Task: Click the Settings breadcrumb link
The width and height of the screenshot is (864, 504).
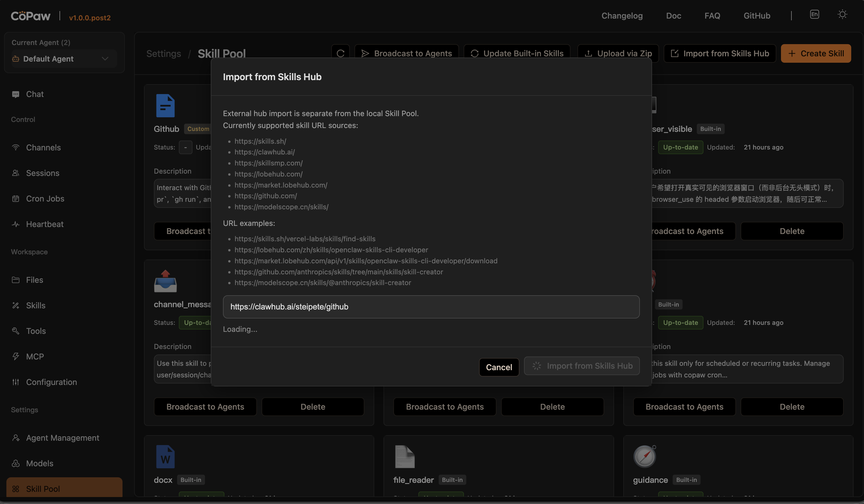Action: coord(163,54)
